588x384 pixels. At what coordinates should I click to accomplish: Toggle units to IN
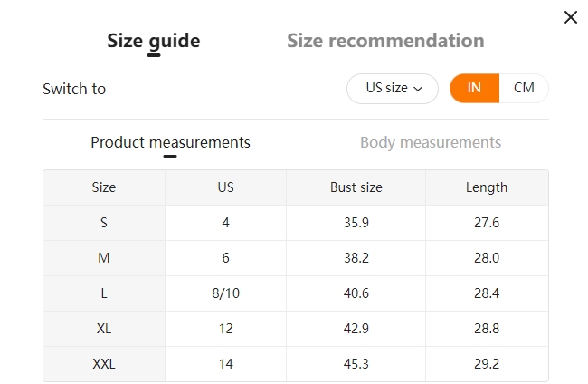[474, 88]
